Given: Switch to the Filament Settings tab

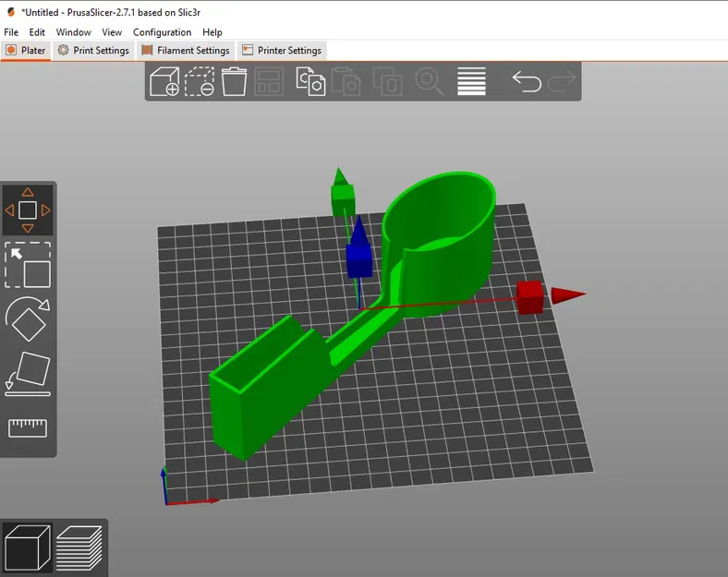Looking at the screenshot, I should click(186, 50).
